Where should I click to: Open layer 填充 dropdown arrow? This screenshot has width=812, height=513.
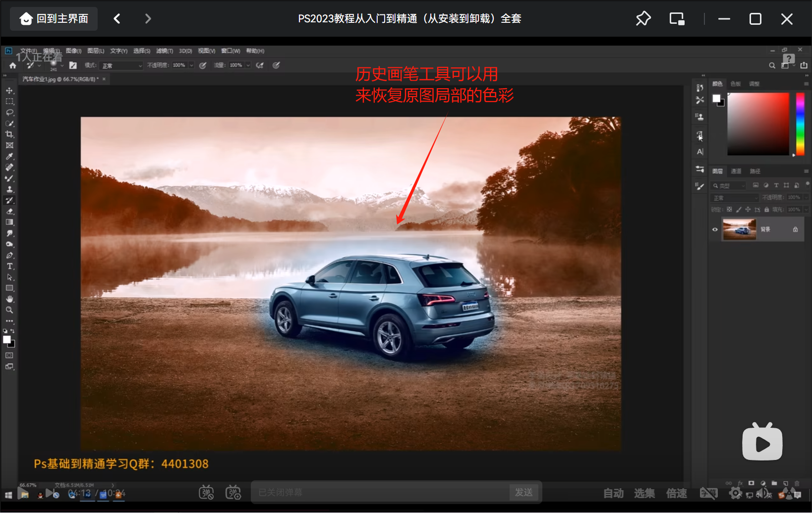[806, 210]
